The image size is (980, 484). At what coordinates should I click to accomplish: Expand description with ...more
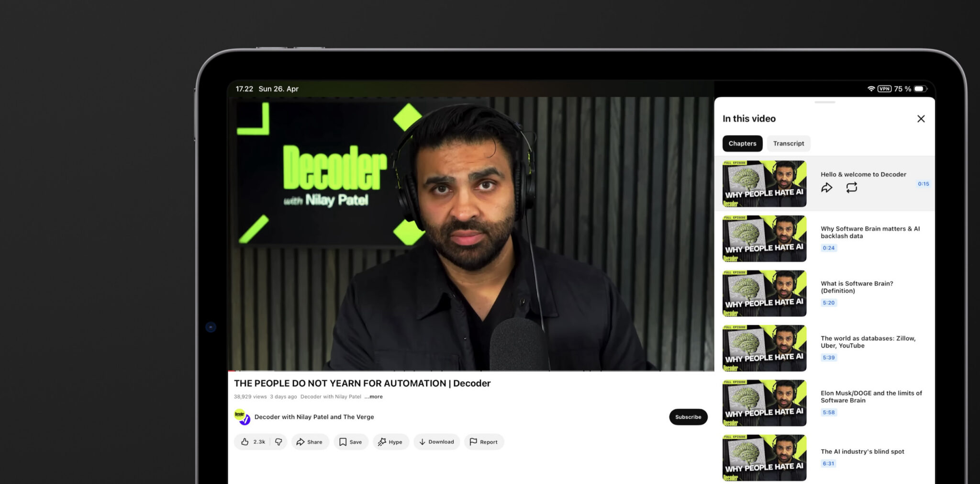click(x=373, y=397)
